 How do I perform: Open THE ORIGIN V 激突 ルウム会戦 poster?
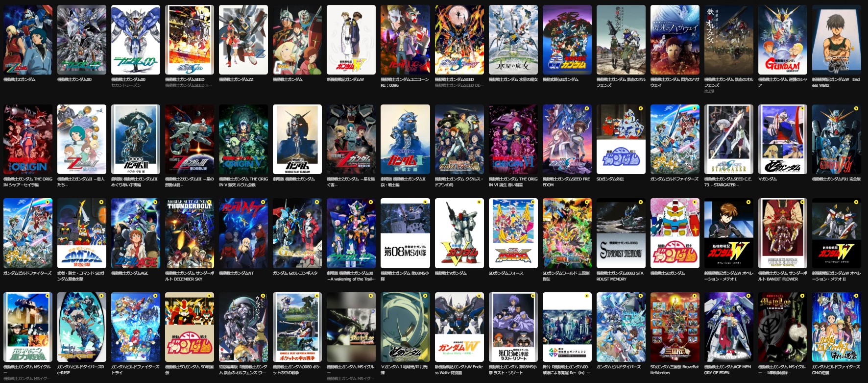[243, 139]
